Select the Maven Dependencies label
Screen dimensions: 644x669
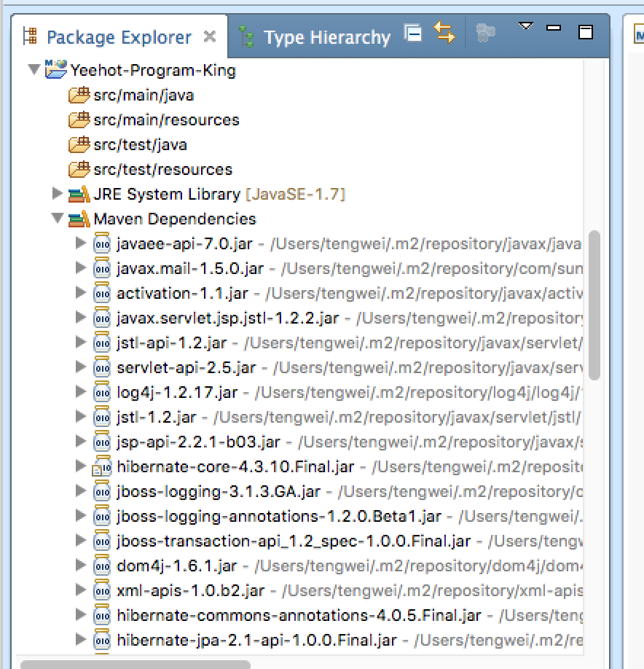[x=175, y=219]
